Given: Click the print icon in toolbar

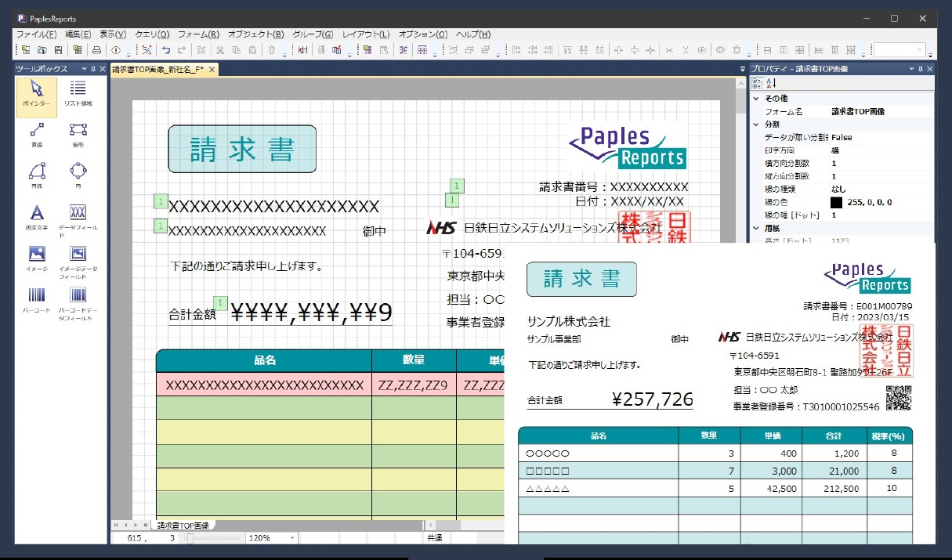Looking at the screenshot, I should pyautogui.click(x=97, y=50).
